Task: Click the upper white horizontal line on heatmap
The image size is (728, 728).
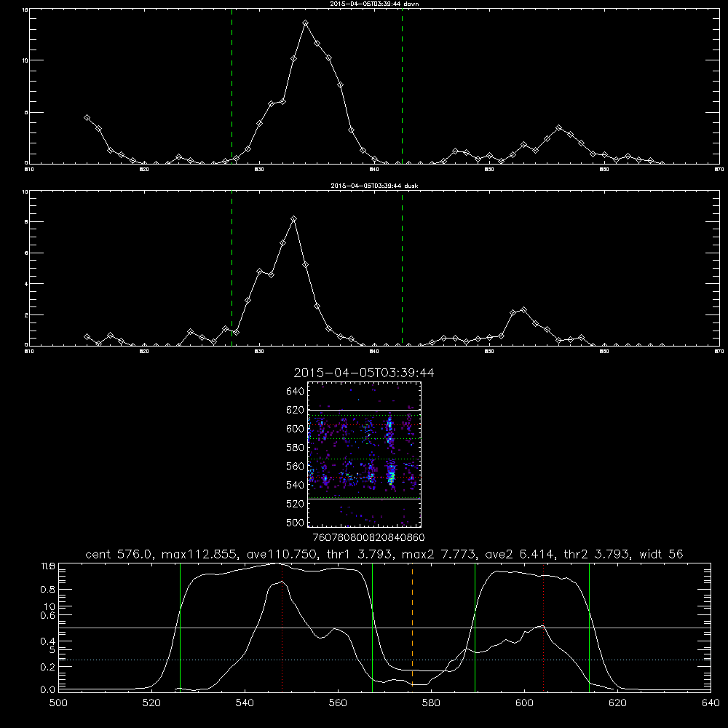Action: [365, 410]
